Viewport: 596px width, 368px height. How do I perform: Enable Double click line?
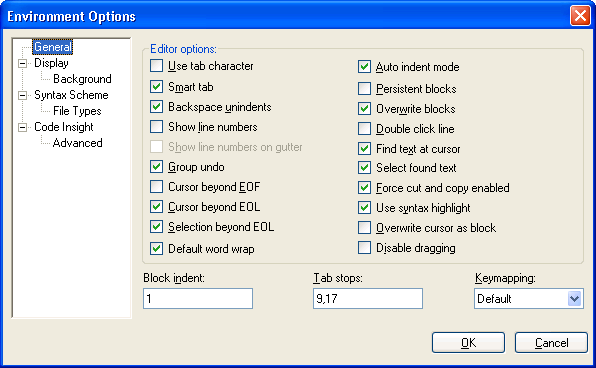click(x=364, y=128)
